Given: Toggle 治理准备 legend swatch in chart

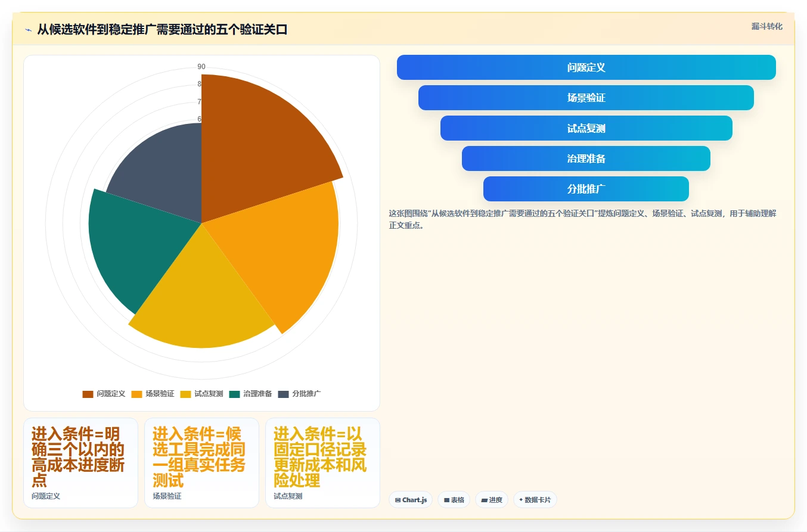Looking at the screenshot, I should click(x=234, y=394).
